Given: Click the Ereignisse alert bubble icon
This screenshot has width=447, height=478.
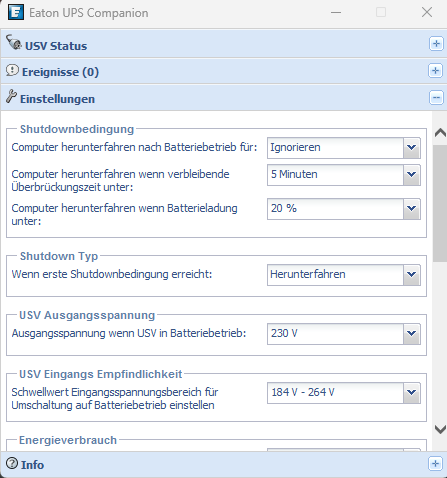Looking at the screenshot, I should pos(12,70).
